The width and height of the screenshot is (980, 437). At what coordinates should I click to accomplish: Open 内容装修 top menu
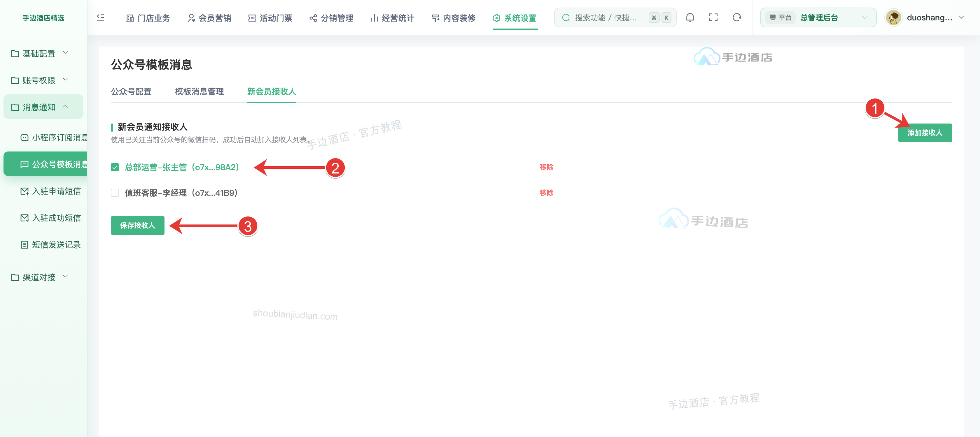[x=454, y=18]
